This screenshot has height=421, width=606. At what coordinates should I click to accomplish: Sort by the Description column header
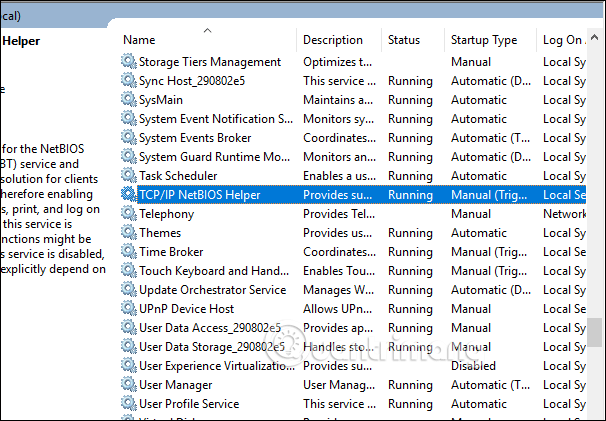click(333, 40)
